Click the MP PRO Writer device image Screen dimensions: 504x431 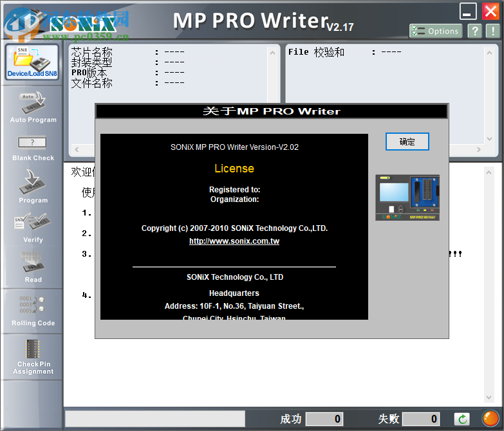(407, 197)
